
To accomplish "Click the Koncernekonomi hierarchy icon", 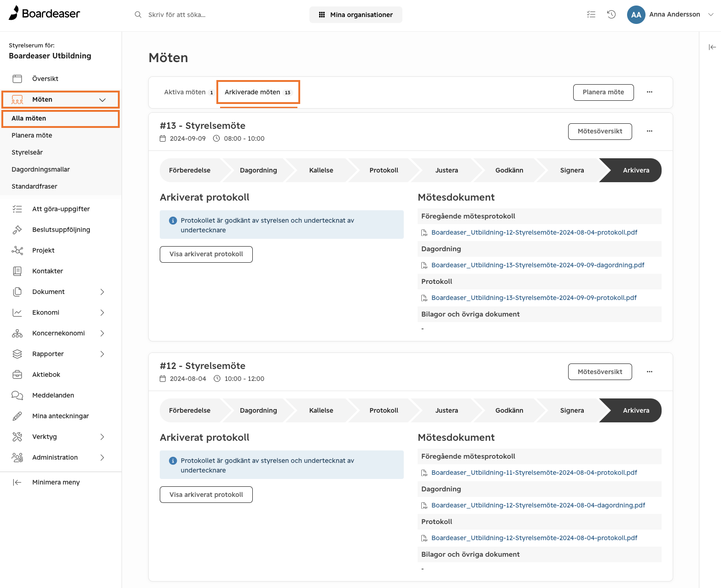I will pyautogui.click(x=17, y=333).
